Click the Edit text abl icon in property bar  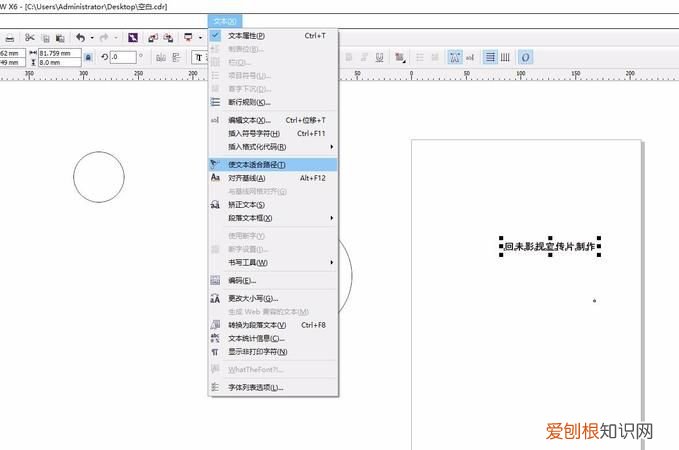coord(470,57)
